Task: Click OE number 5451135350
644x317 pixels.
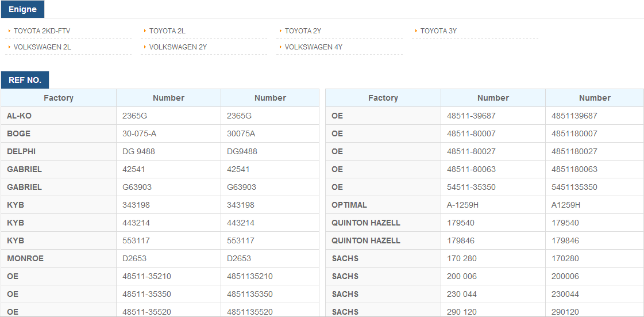Action: point(574,187)
